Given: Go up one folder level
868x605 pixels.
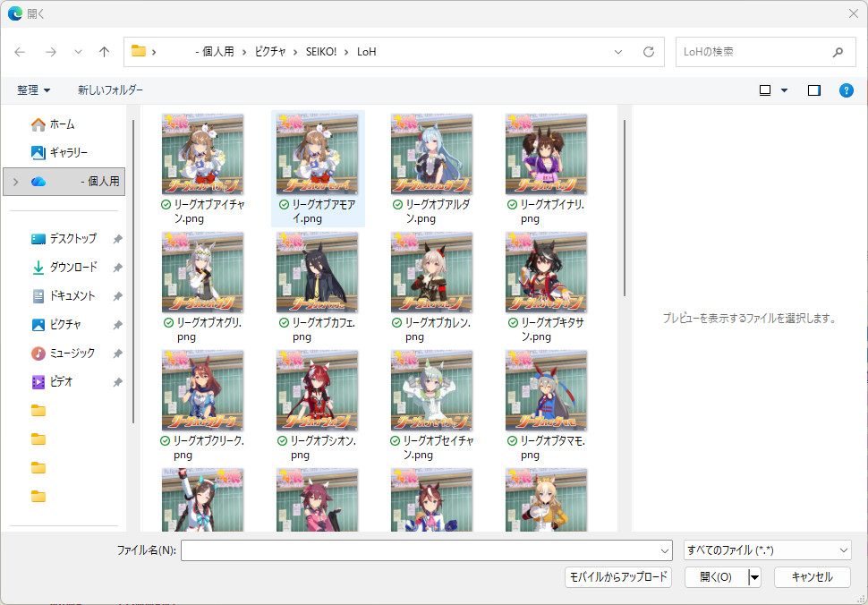Looking at the screenshot, I should point(104,52).
